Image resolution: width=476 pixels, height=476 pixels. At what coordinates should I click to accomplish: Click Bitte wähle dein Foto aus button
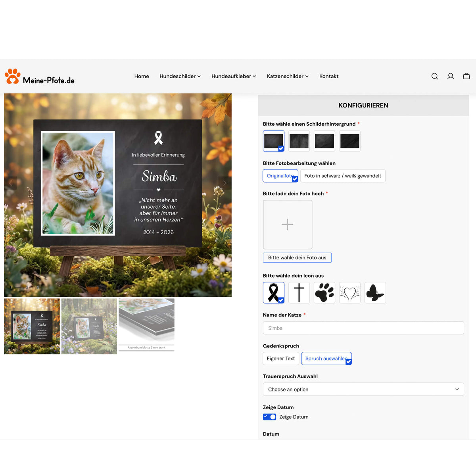(297, 257)
